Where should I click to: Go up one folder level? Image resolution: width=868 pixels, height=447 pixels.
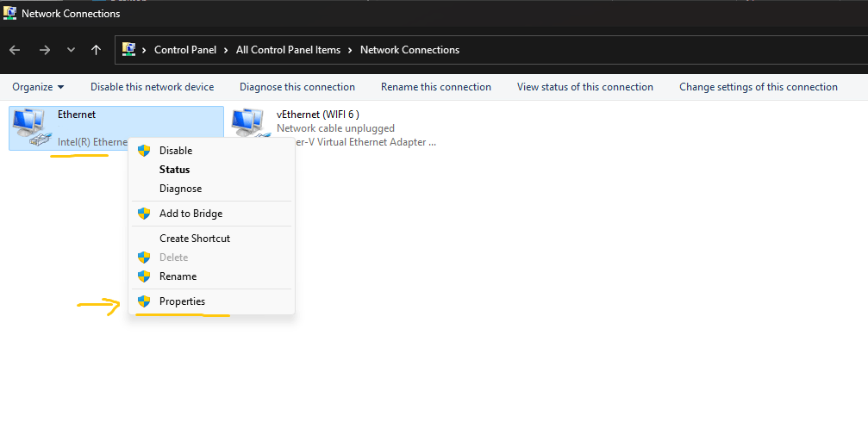tap(96, 50)
